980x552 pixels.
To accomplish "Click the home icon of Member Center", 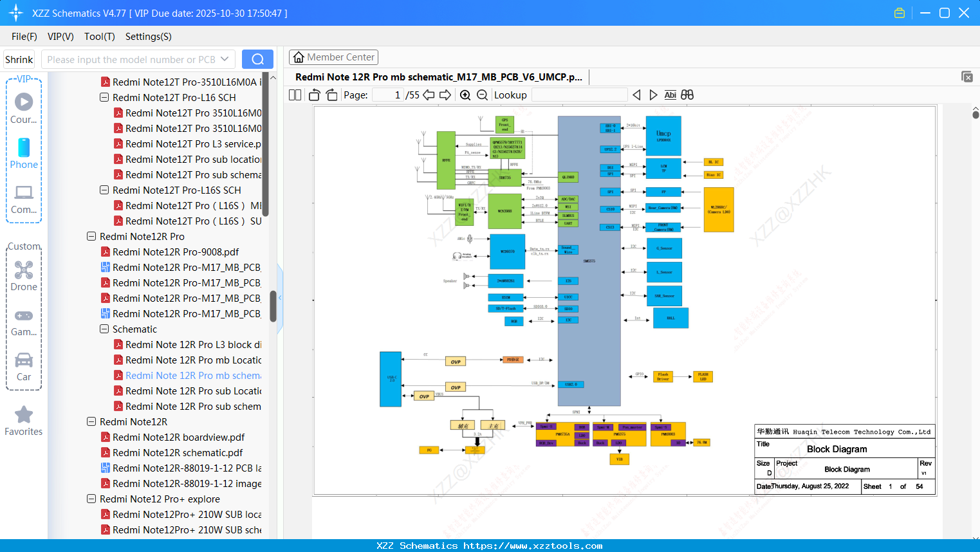I will (x=299, y=57).
